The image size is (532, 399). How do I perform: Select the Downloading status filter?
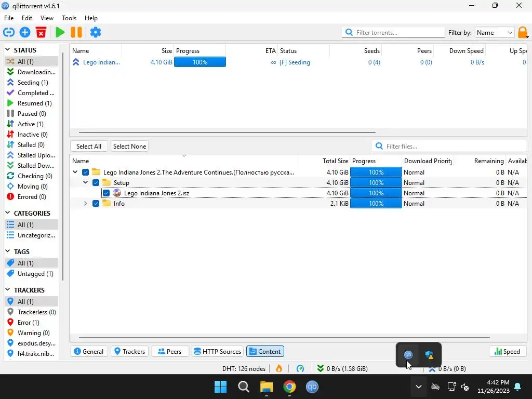pos(31,72)
